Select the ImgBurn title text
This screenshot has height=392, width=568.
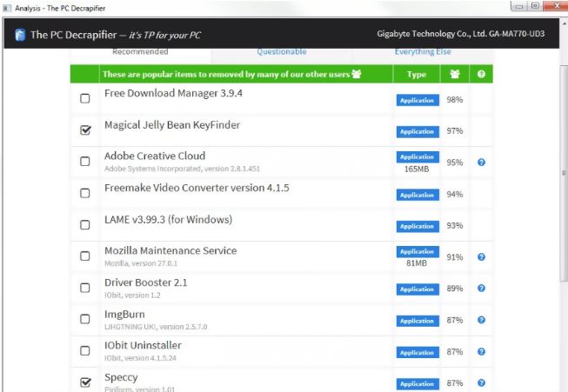pos(124,315)
